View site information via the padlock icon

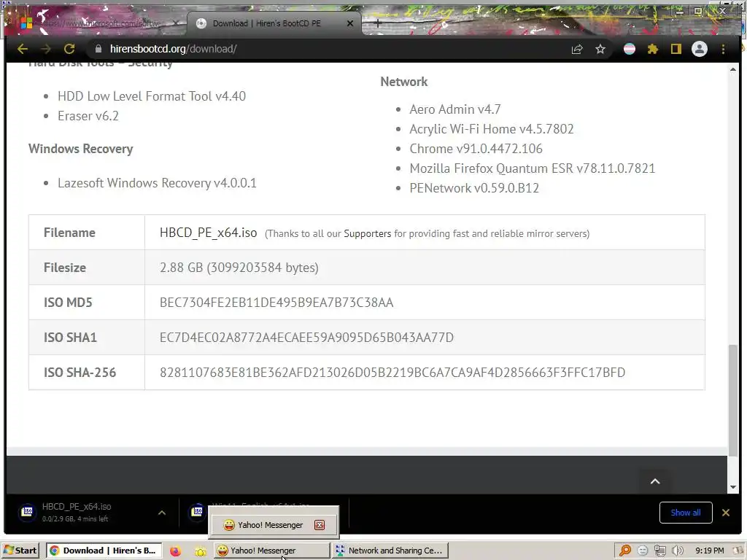pyautogui.click(x=98, y=49)
